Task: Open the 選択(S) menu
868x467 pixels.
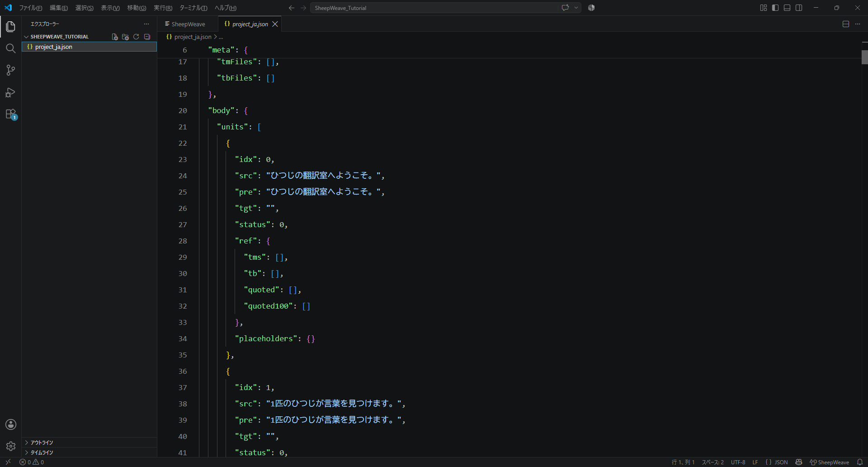Action: click(x=85, y=8)
